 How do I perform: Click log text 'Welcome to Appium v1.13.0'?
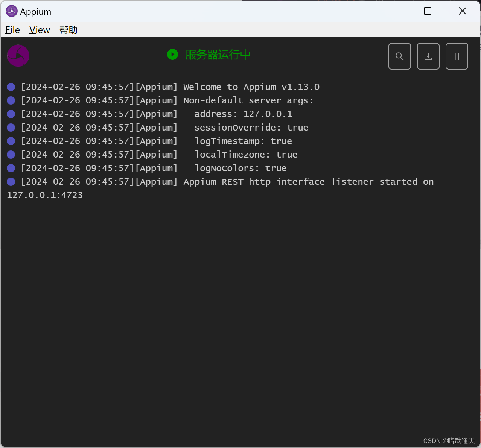[251, 87]
